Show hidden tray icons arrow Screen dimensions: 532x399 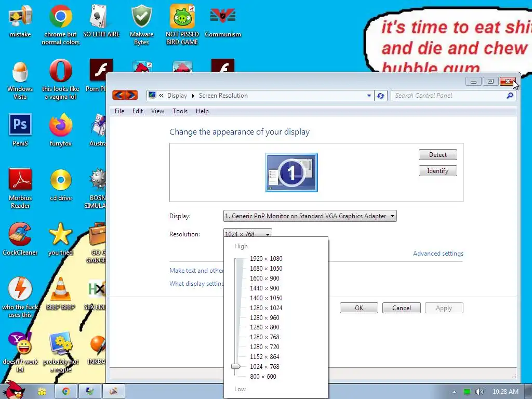coord(454,392)
